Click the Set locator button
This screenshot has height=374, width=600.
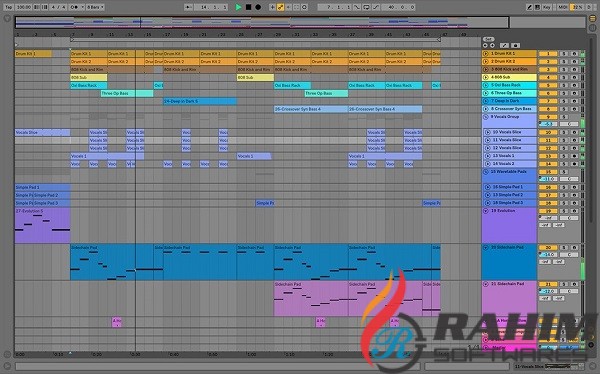pyautogui.click(x=489, y=39)
